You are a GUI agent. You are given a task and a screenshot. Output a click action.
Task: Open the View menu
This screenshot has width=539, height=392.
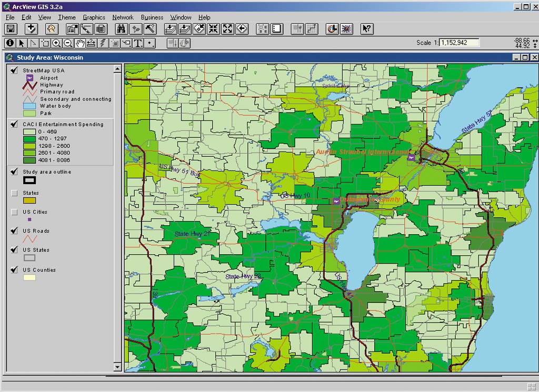pyautogui.click(x=44, y=17)
